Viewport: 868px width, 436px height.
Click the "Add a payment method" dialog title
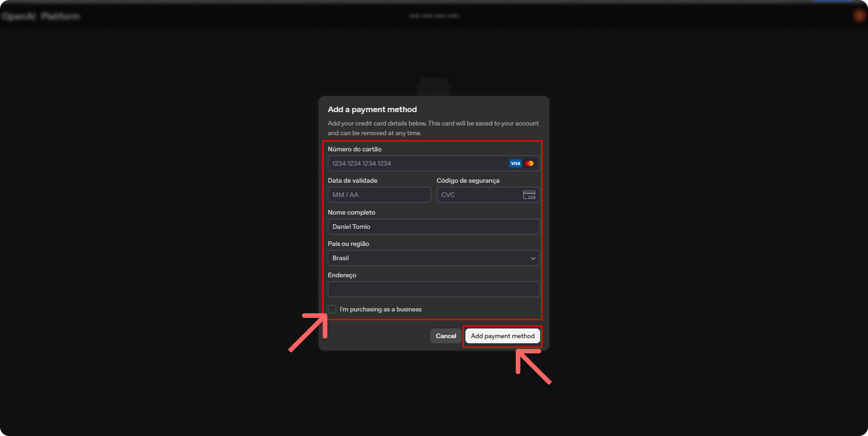[372, 109]
